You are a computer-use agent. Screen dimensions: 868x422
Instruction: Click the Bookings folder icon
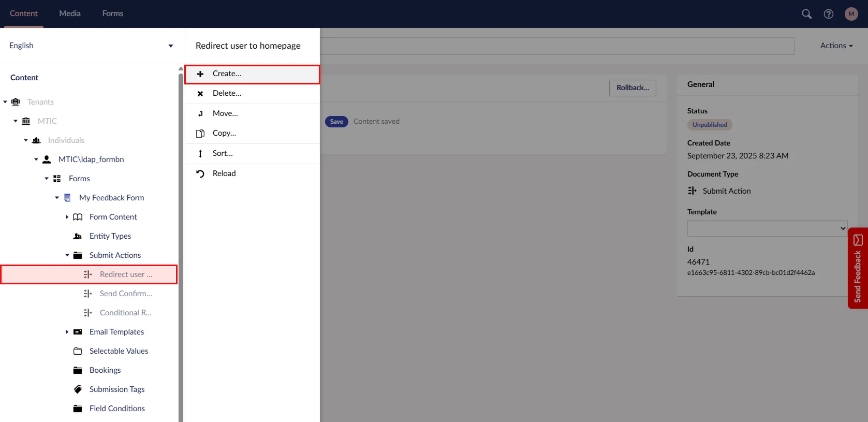(78, 370)
